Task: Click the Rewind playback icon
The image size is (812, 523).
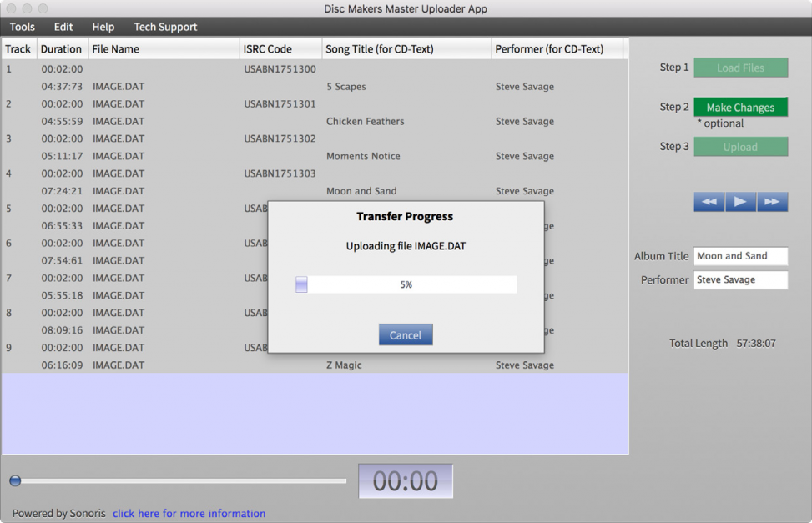Action: click(709, 201)
